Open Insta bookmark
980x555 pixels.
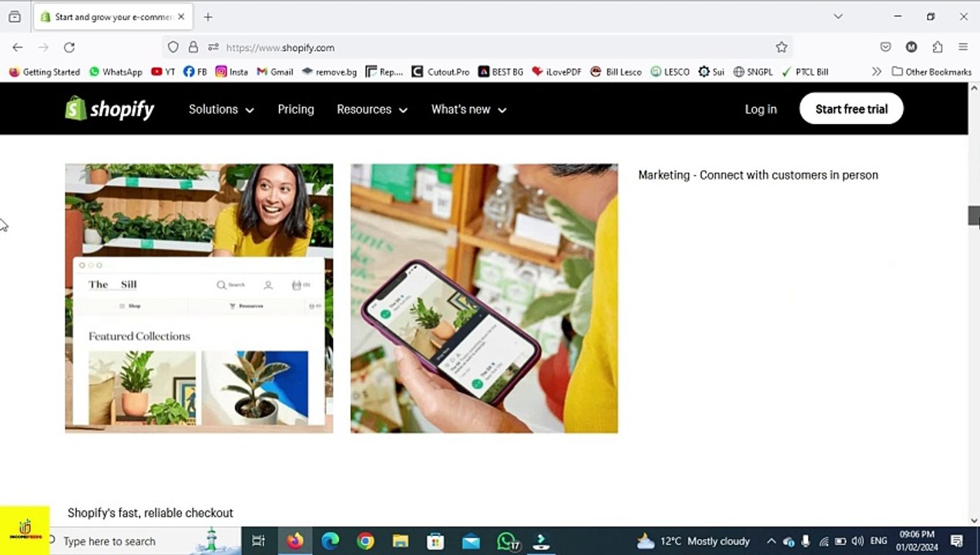[x=232, y=72]
